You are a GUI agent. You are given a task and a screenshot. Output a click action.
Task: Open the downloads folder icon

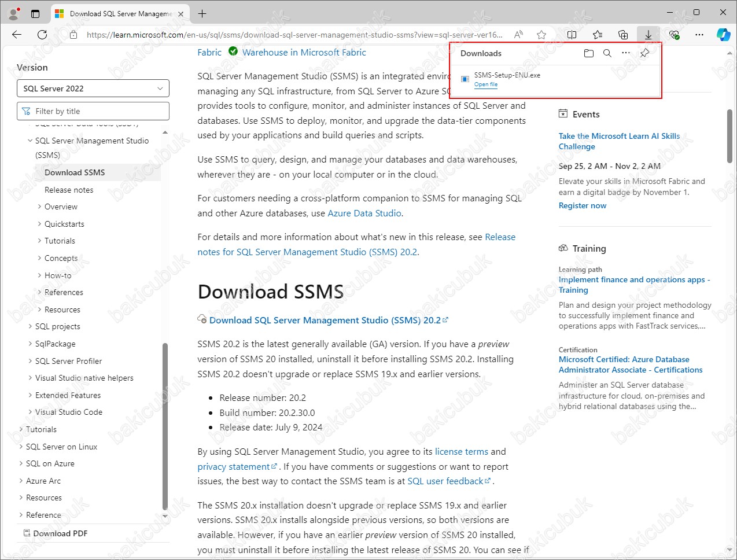coord(589,53)
